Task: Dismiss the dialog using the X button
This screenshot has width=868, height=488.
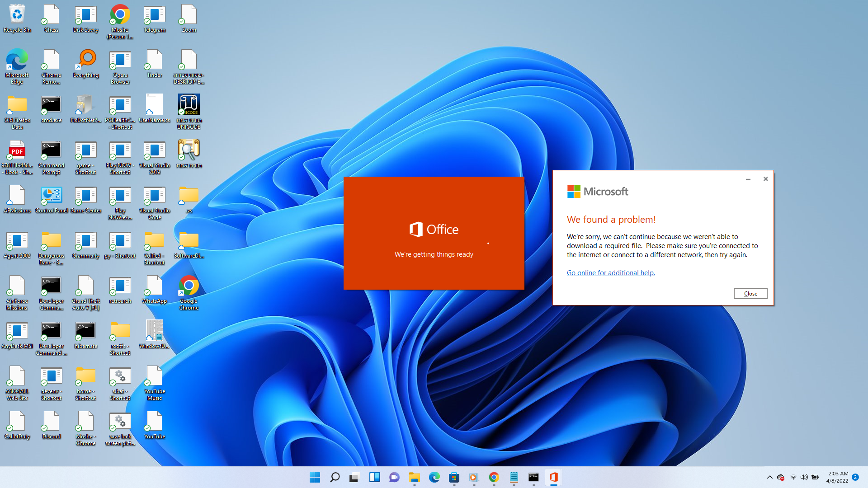Action: (x=765, y=179)
